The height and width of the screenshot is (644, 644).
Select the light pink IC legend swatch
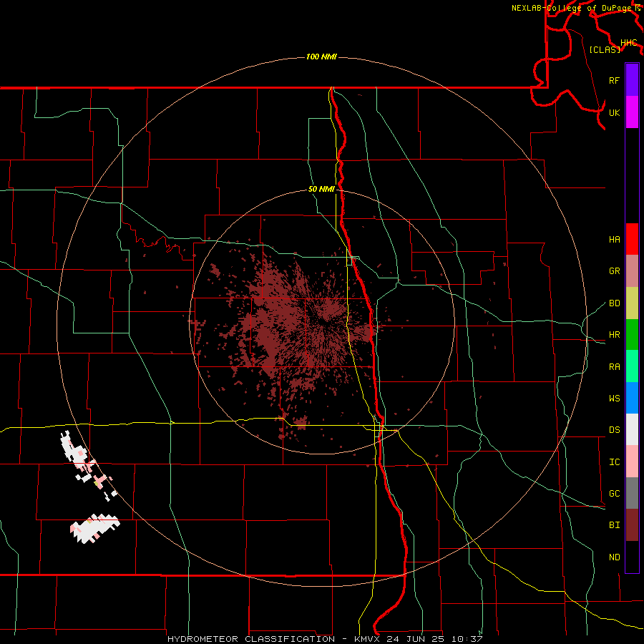pos(632,462)
